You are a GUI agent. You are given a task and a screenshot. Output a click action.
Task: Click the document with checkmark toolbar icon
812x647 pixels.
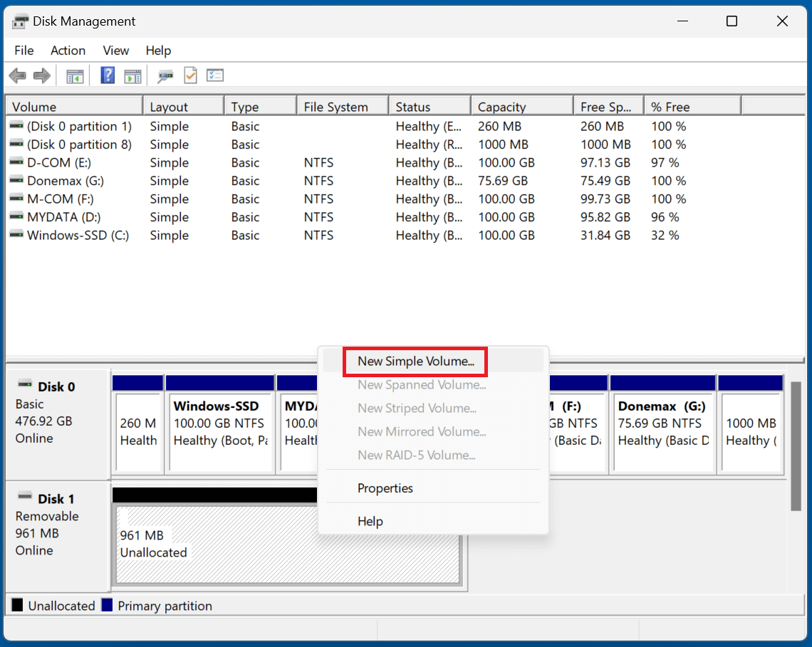click(189, 75)
